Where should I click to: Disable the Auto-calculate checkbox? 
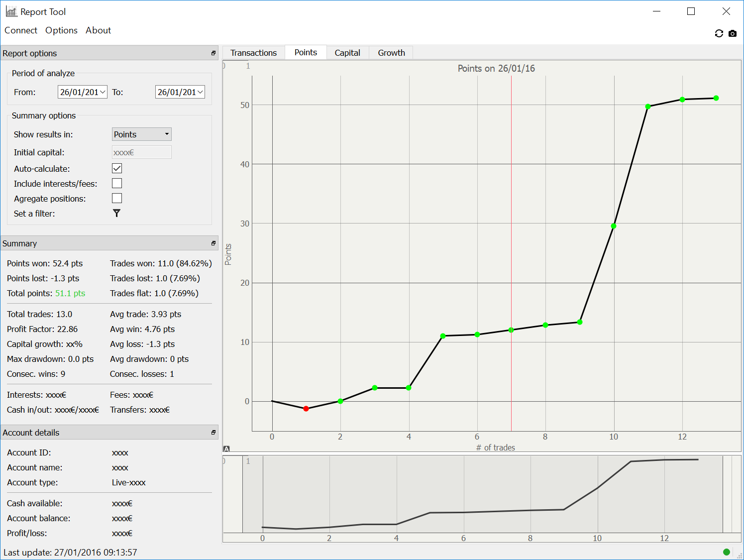pyautogui.click(x=117, y=168)
